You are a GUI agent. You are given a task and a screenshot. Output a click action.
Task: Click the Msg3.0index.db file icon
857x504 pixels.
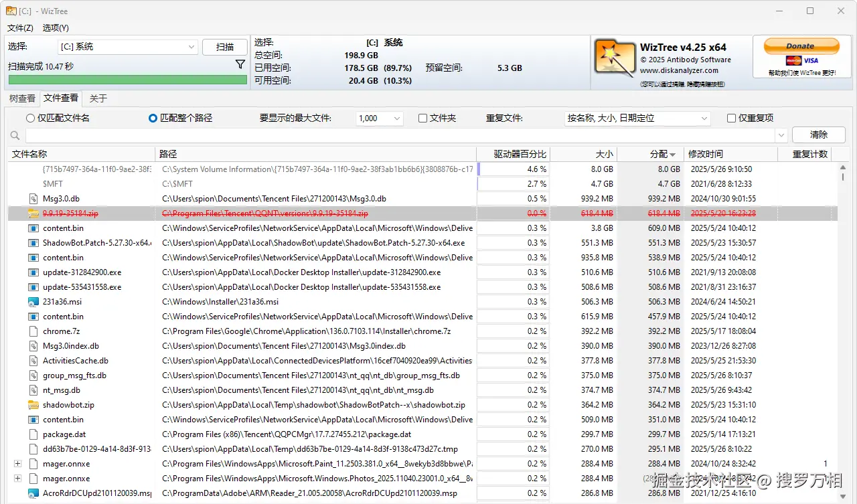pyautogui.click(x=33, y=346)
